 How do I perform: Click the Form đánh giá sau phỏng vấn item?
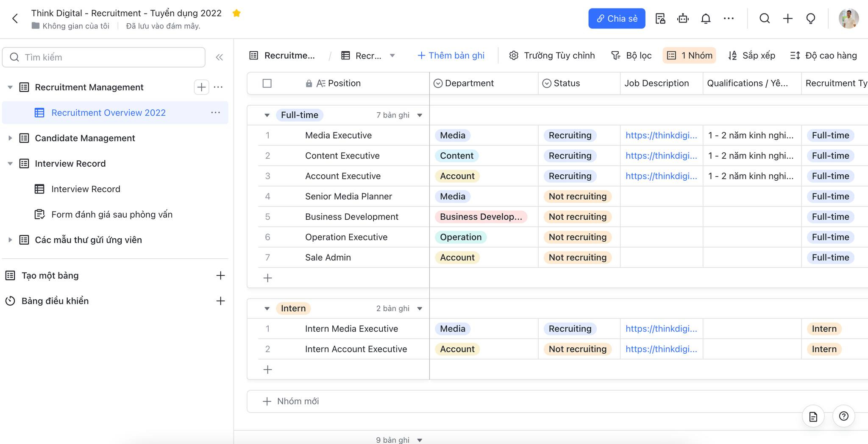click(x=111, y=215)
